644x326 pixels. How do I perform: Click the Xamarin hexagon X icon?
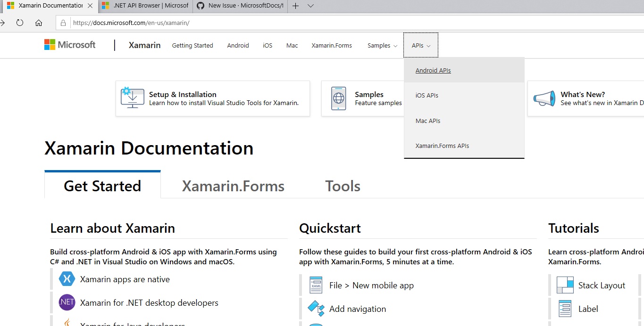[67, 279]
